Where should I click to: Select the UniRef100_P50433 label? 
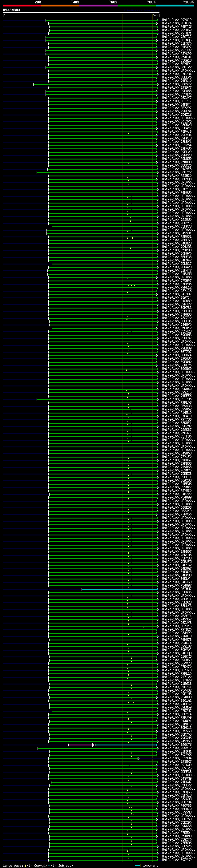(177, 406)
